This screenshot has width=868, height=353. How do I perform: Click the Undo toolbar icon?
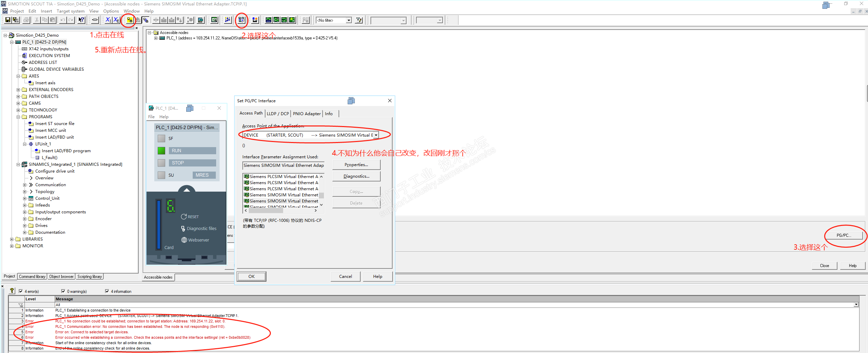point(63,20)
